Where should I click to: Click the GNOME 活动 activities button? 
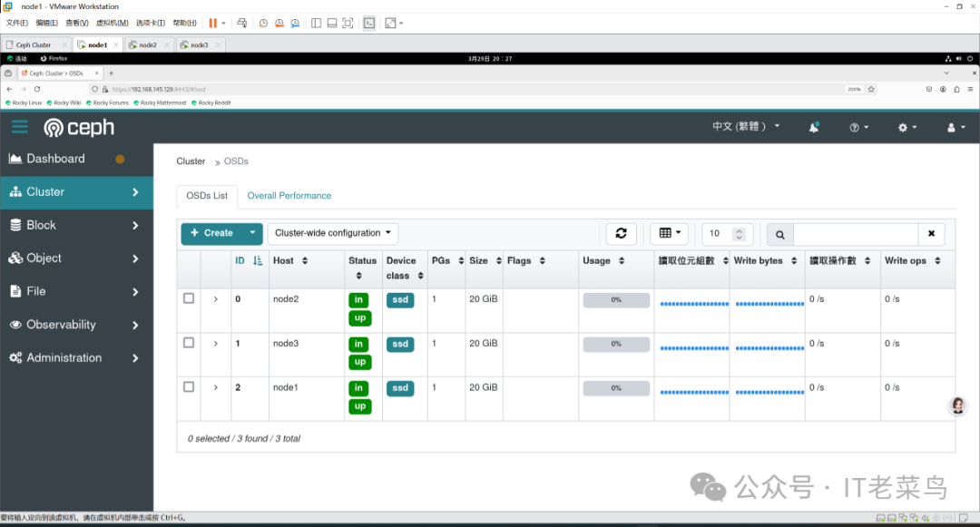point(17,59)
